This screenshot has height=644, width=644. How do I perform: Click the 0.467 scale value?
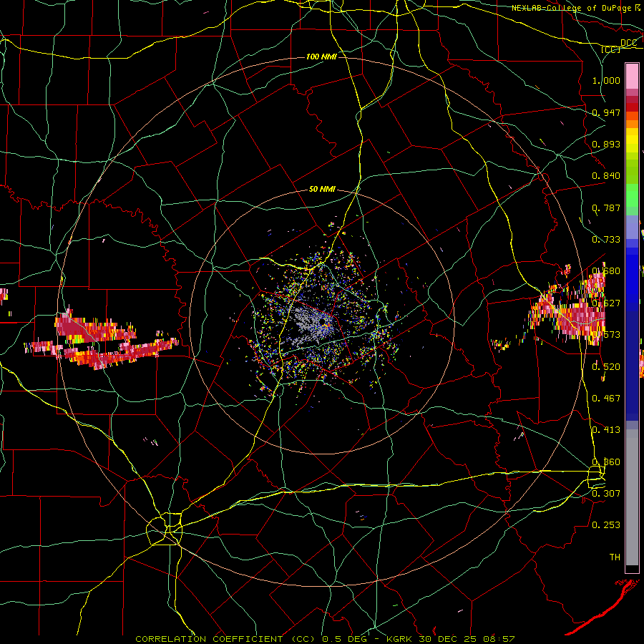coord(606,398)
